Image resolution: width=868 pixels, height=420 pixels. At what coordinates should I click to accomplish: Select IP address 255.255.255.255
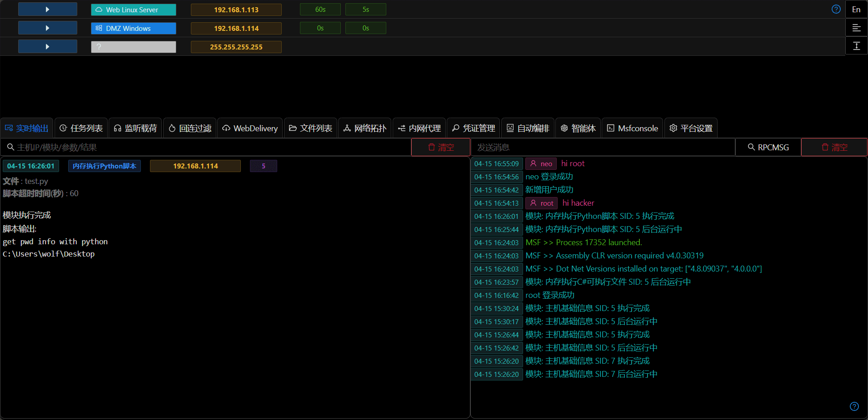point(236,47)
